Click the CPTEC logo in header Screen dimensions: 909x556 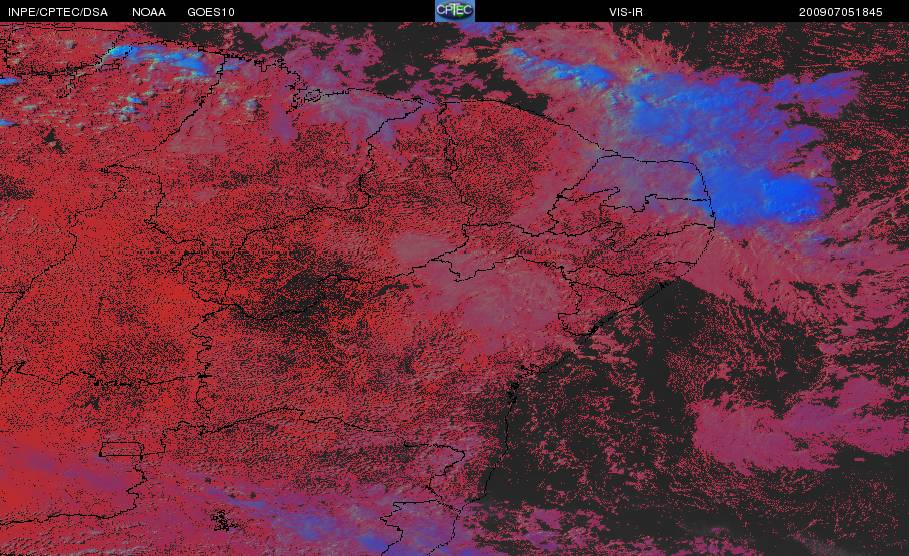point(454,11)
